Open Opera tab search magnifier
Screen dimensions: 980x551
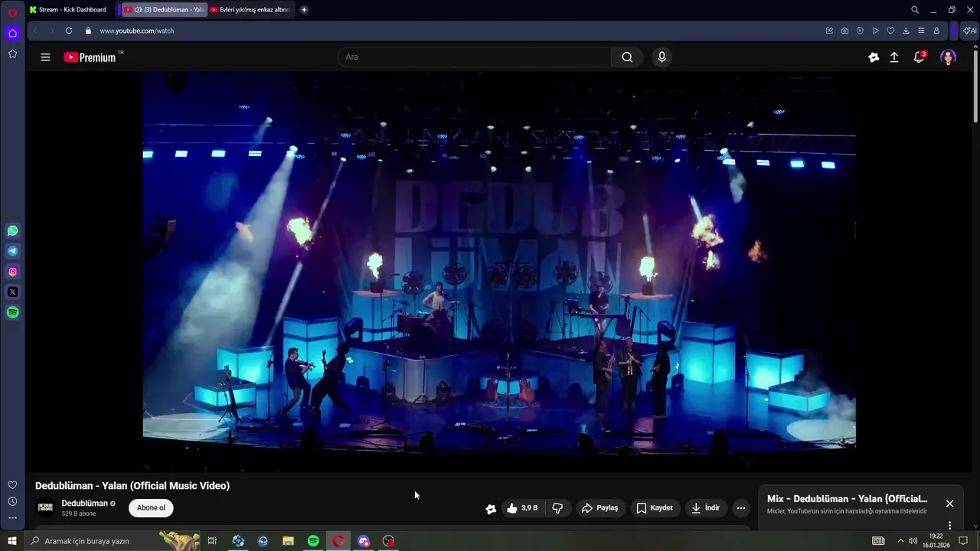click(914, 10)
